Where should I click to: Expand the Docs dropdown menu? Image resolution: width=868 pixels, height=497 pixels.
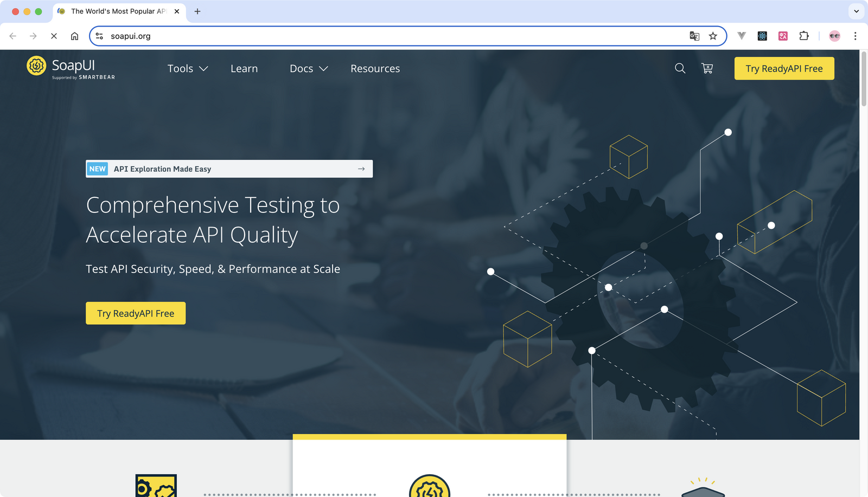coord(308,68)
